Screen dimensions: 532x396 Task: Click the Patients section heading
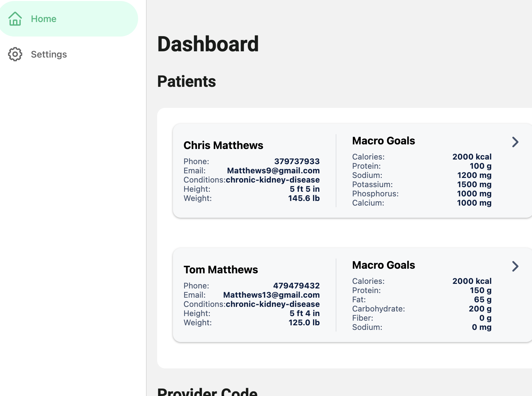coord(186,81)
